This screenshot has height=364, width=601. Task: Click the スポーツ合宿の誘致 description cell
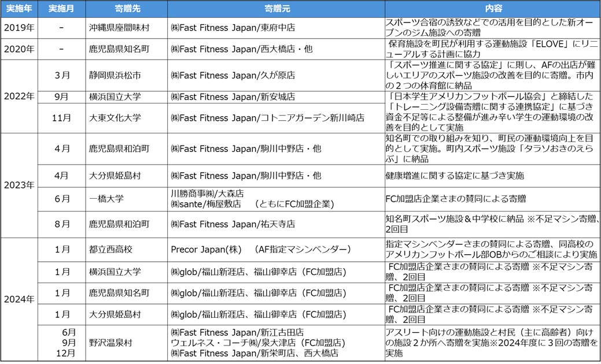[x=492, y=28]
